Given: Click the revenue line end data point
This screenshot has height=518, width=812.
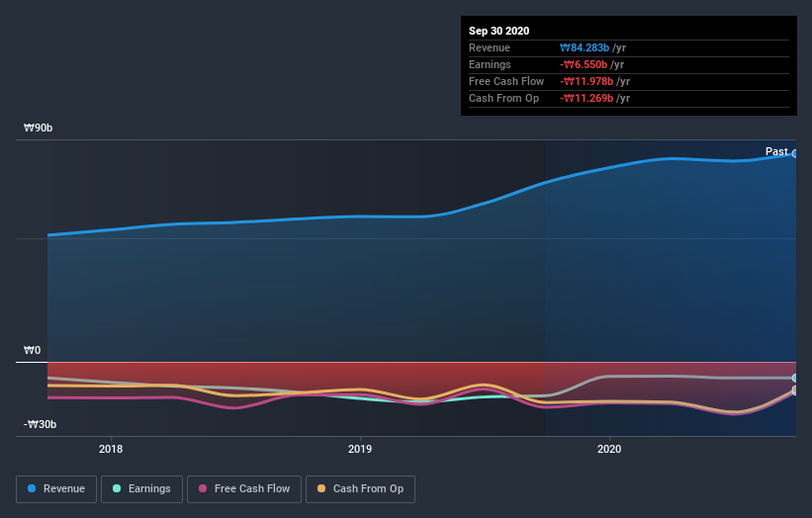Looking at the screenshot, I should [795, 153].
